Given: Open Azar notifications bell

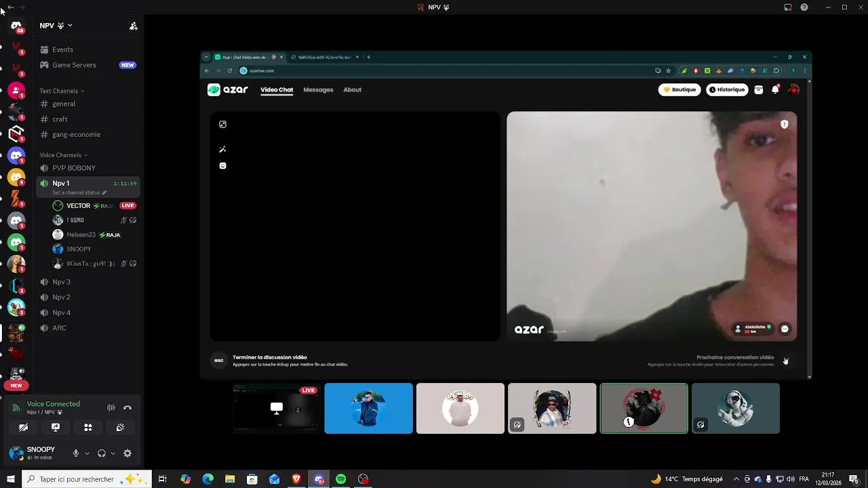Looking at the screenshot, I should click(x=775, y=89).
